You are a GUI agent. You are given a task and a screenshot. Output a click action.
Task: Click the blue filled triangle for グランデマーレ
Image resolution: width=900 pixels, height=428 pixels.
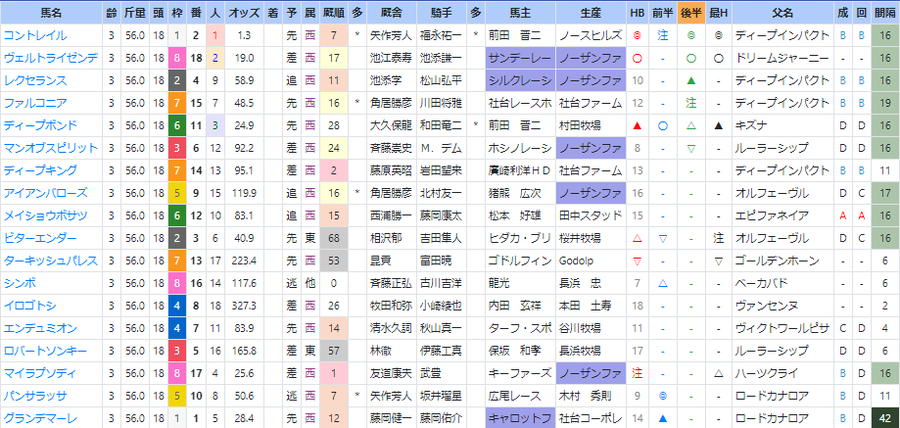point(662,418)
